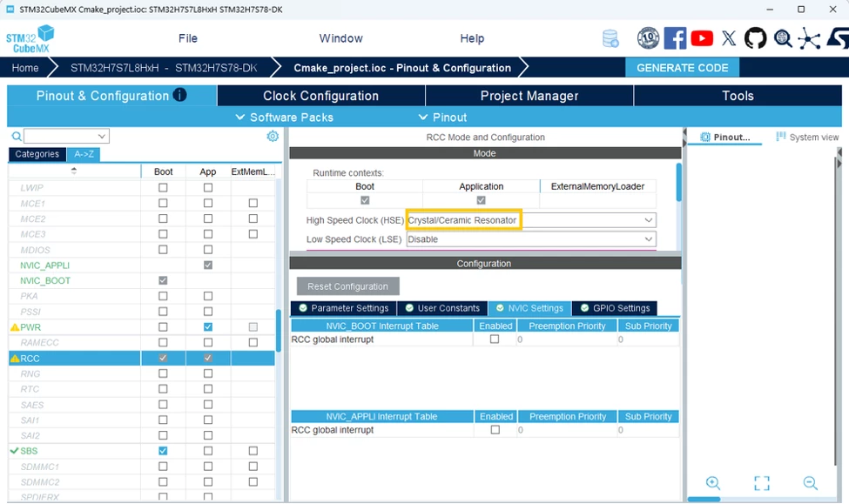Image resolution: width=849 pixels, height=504 pixels.
Task: Click the globe search icon
Action: [x=783, y=38]
